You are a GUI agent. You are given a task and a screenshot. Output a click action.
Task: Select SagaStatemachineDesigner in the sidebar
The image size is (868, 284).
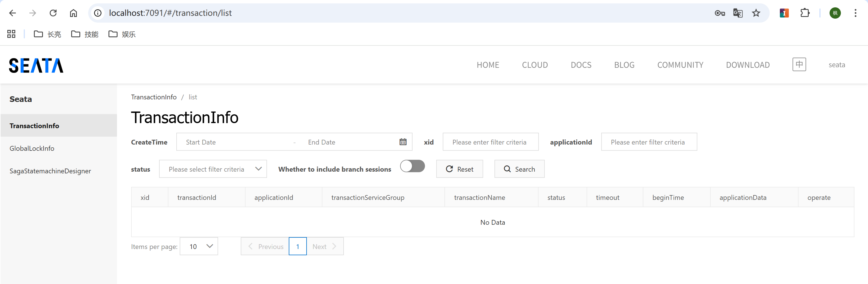point(50,171)
